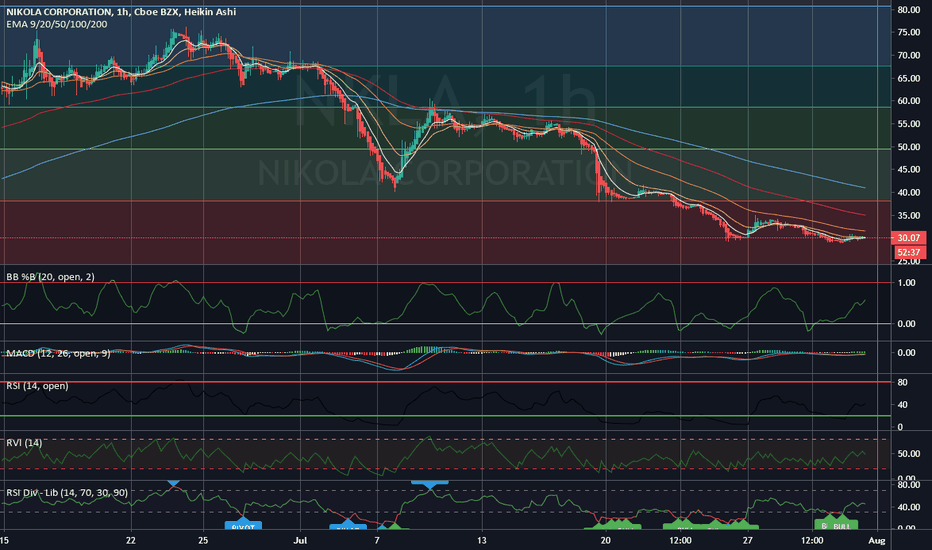Select the RSI Div - Lib indicator label
The width and height of the screenshot is (932, 550).
coord(67,492)
